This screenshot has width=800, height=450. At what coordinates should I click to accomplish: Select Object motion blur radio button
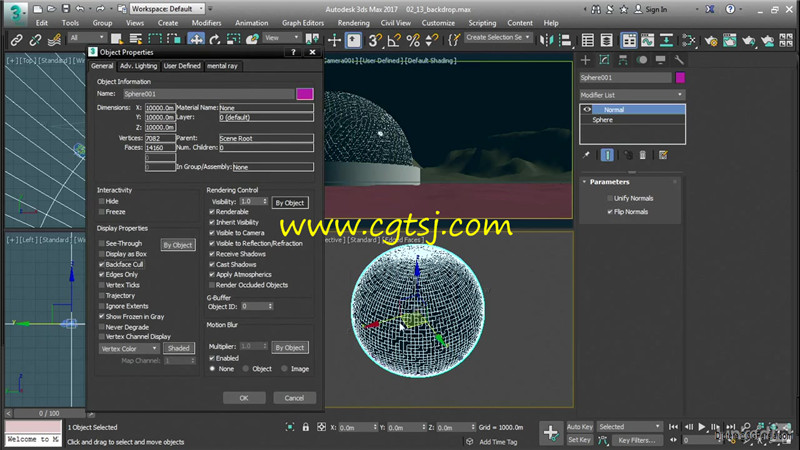pyautogui.click(x=246, y=368)
